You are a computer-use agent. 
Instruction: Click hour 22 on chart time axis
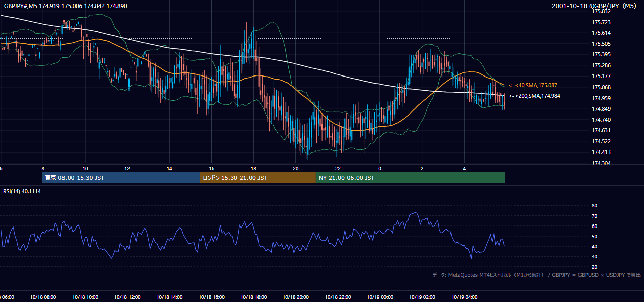pos(338,169)
